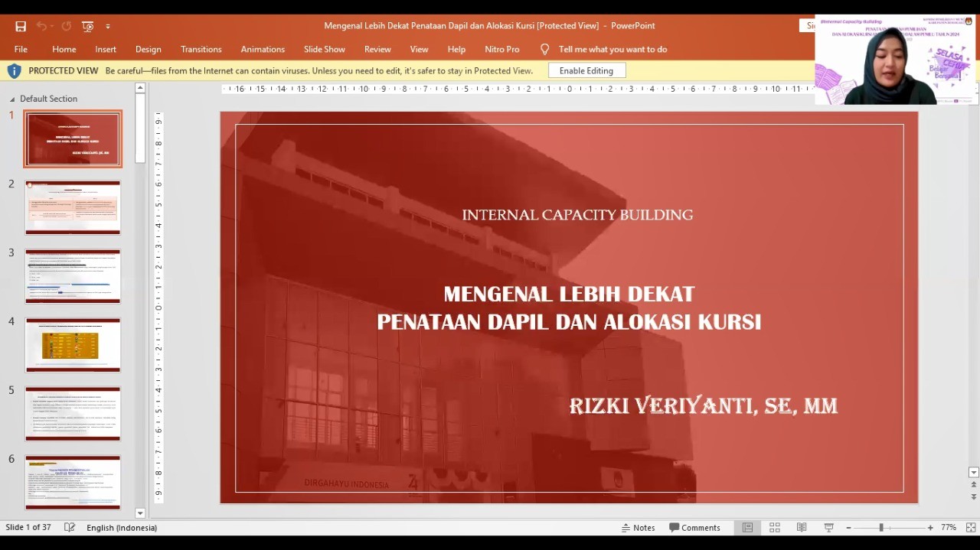Toggle the Notes pane
Screen dimensions: 980x550
pos(638,528)
